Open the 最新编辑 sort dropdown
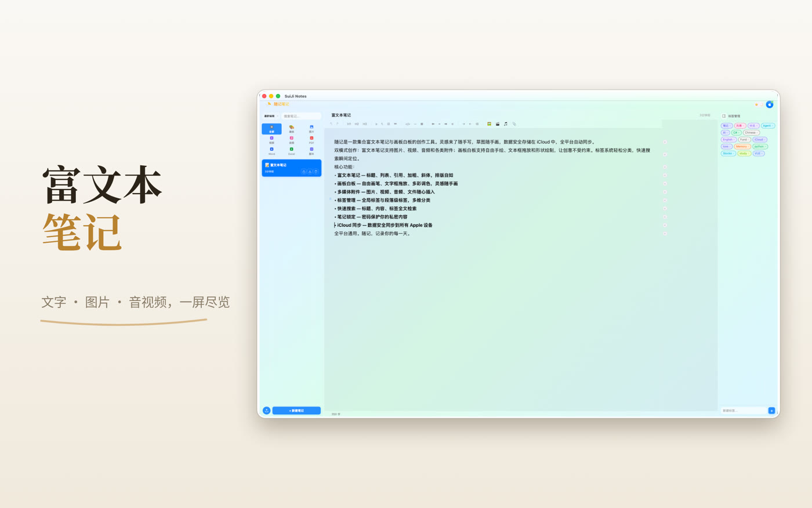The width and height of the screenshot is (812, 508). coord(271,116)
